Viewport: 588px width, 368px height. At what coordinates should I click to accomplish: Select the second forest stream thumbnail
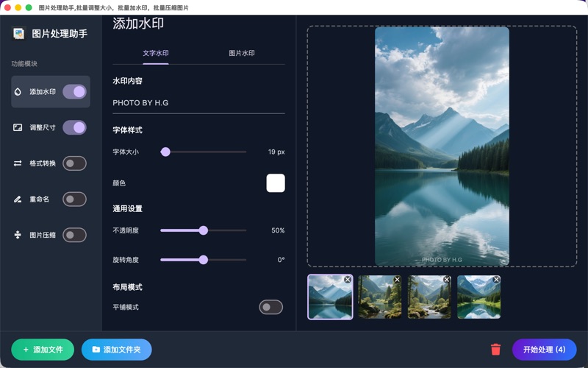coord(380,297)
